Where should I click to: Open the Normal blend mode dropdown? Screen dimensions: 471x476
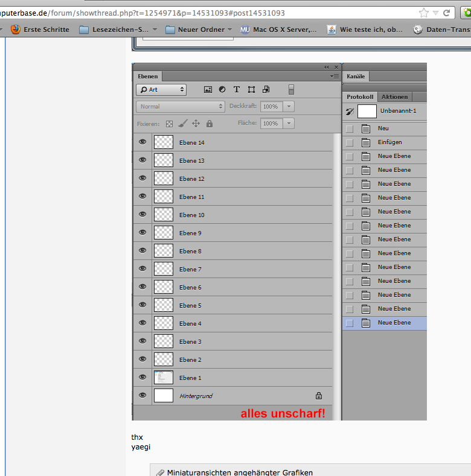tap(181, 107)
